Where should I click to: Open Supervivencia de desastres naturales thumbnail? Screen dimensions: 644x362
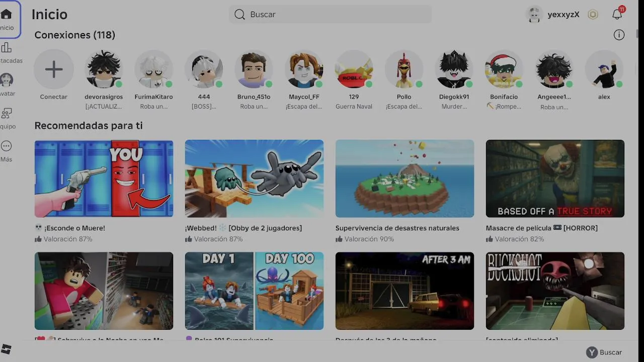(x=405, y=178)
